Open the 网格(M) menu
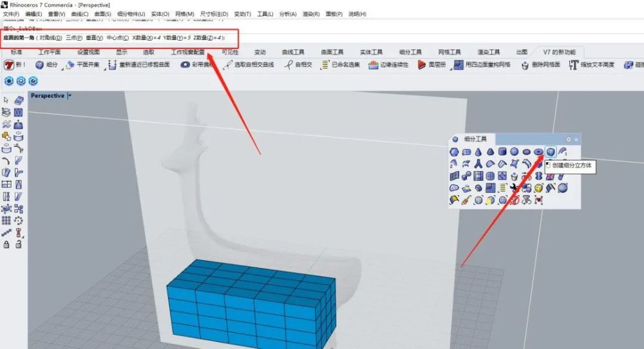This screenshot has height=349, width=644. coord(184,14)
